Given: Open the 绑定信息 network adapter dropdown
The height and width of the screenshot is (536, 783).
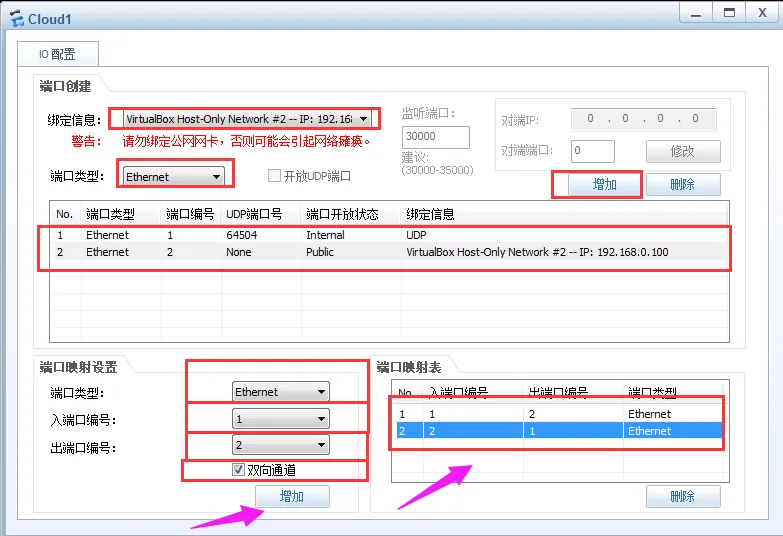Looking at the screenshot, I should point(363,119).
